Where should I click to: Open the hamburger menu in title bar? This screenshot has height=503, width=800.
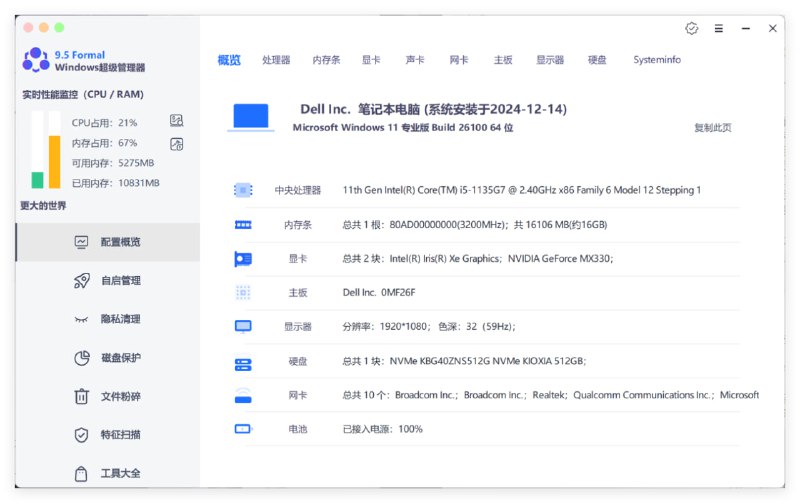tap(719, 29)
